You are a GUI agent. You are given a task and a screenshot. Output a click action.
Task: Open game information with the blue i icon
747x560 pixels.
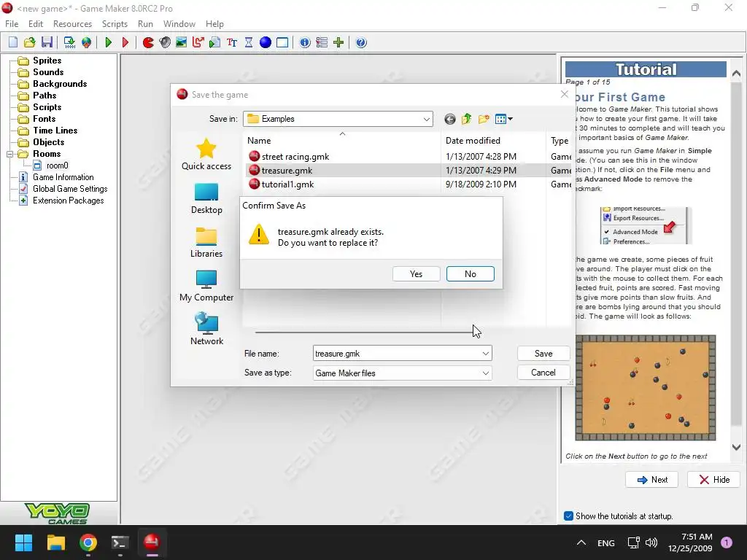point(305,42)
